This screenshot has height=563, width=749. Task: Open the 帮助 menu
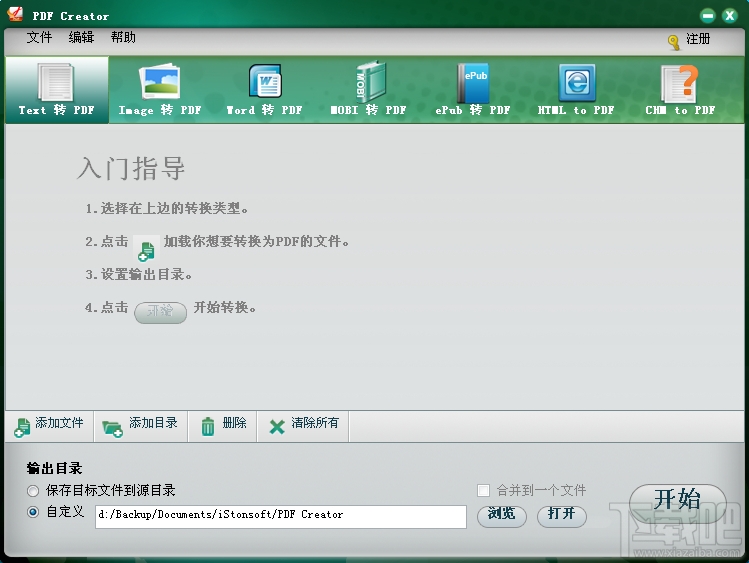[123, 37]
